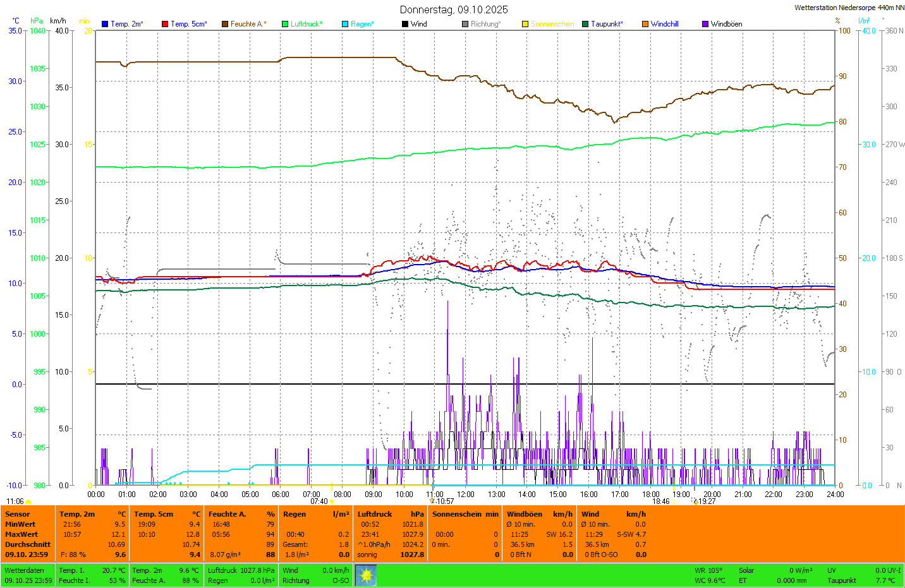Click the cyan Regen legend square
This screenshot has height=588, width=905.
pos(345,24)
